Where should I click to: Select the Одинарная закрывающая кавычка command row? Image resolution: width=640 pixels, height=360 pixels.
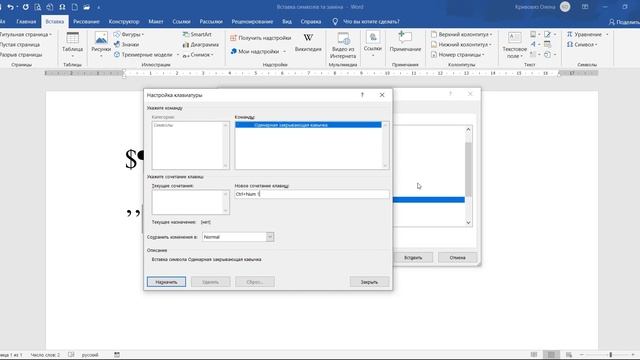click(308, 125)
